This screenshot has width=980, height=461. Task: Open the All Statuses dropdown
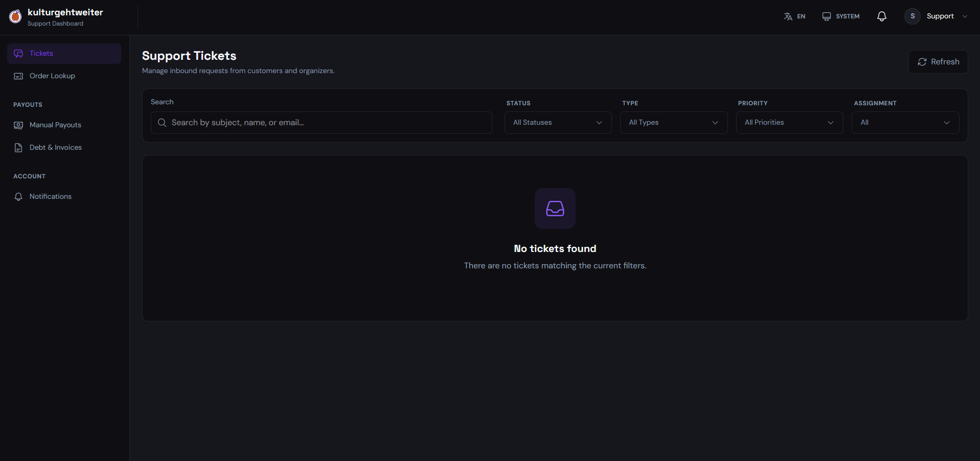tap(558, 123)
